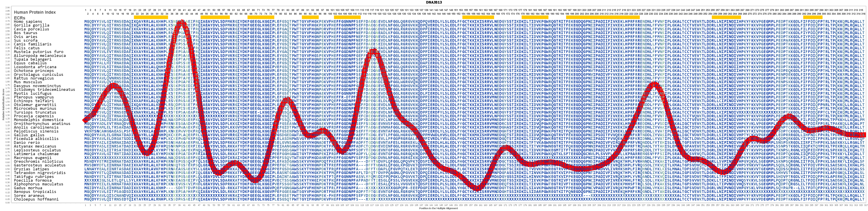Select the Danio rerio row label

tap(27, 142)
